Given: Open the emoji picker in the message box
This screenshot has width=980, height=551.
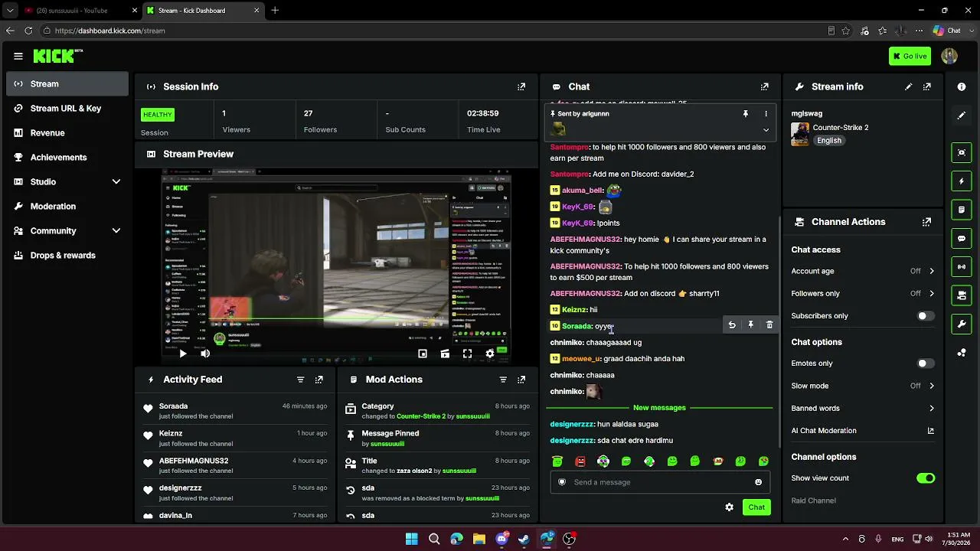Looking at the screenshot, I should pos(759,482).
